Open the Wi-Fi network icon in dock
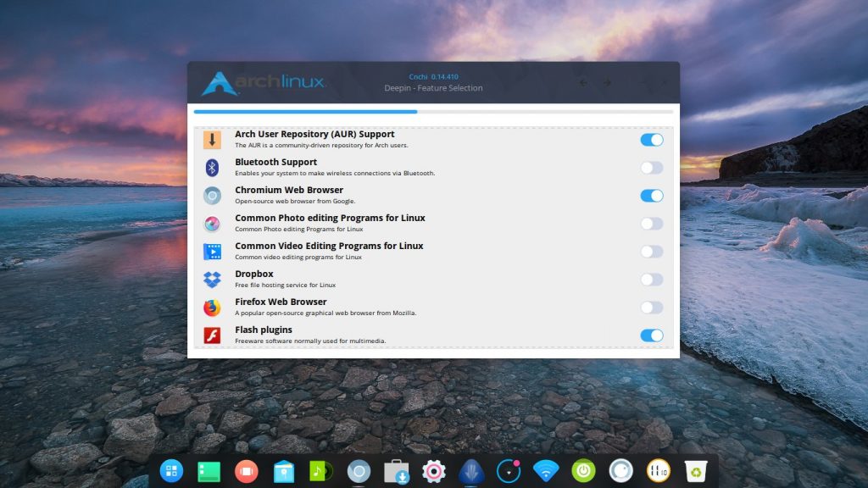 (546, 471)
